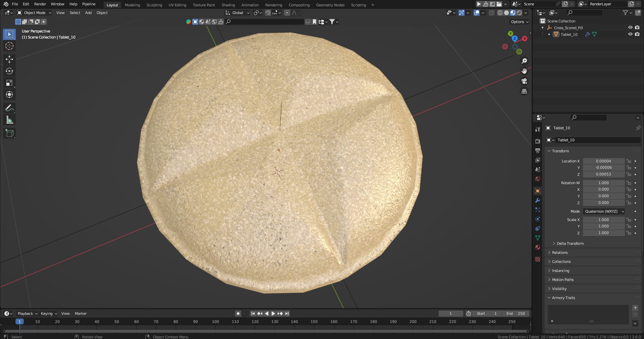This screenshot has height=339, width=644.
Task: Open the Modifiers wrench properties tab
Action: (x=538, y=200)
